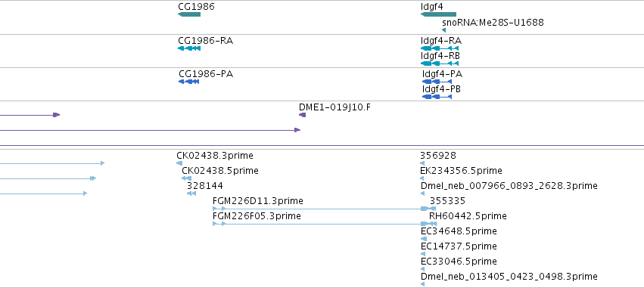Image resolution: width=644 pixels, height=288 pixels.
Task: Click the Dmel_neb_013405_0423_0498.3prime label
Action: [x=509, y=277]
